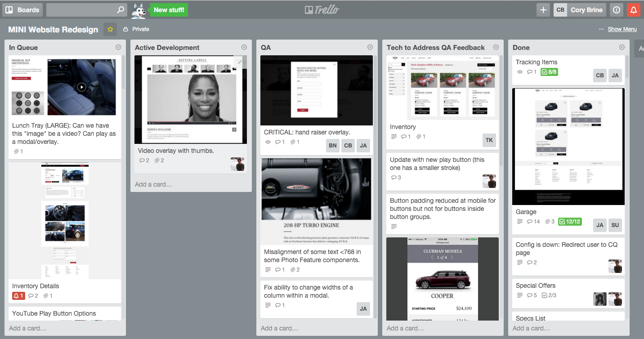Click the QA list vertical scrollbar
644x339 pixels.
[x=374, y=186]
